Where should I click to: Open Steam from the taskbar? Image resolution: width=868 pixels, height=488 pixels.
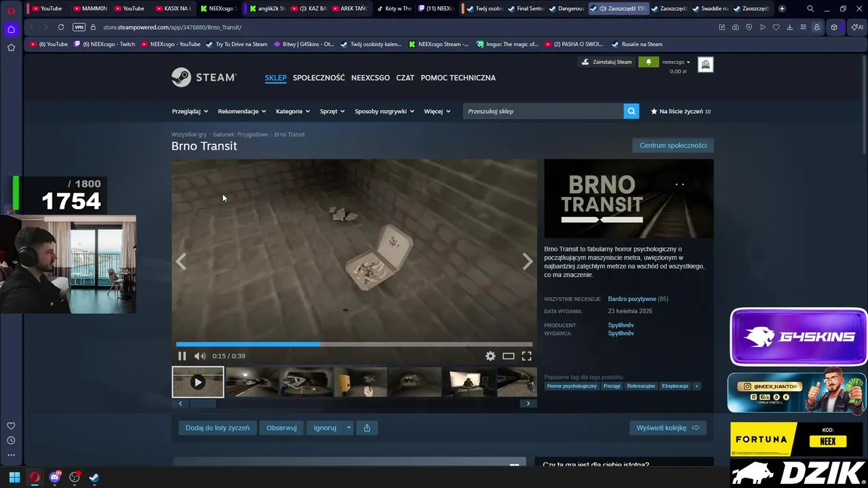point(94,477)
